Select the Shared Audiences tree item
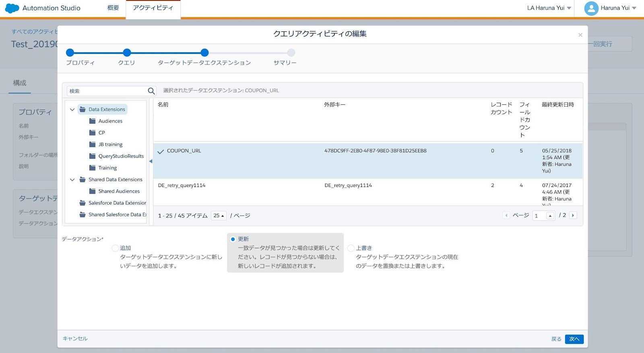The width and height of the screenshot is (644, 353). coord(119,191)
